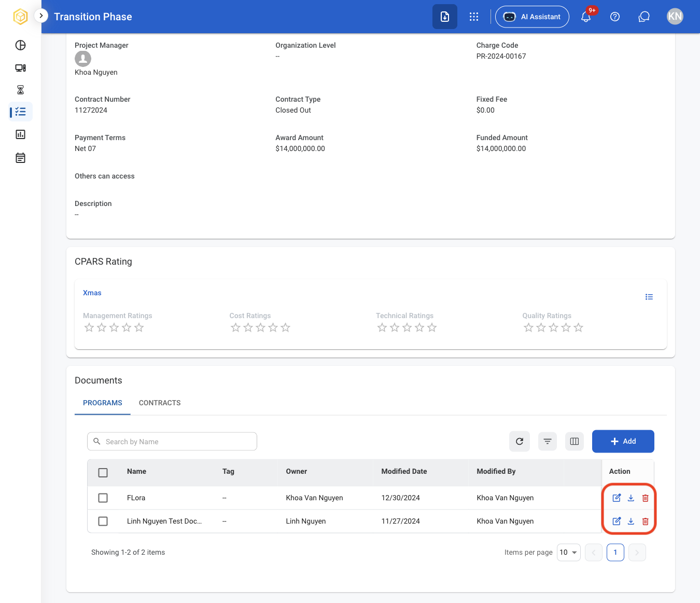Delete the FLora document via trash icon
The width and height of the screenshot is (700, 603).
pyautogui.click(x=646, y=498)
